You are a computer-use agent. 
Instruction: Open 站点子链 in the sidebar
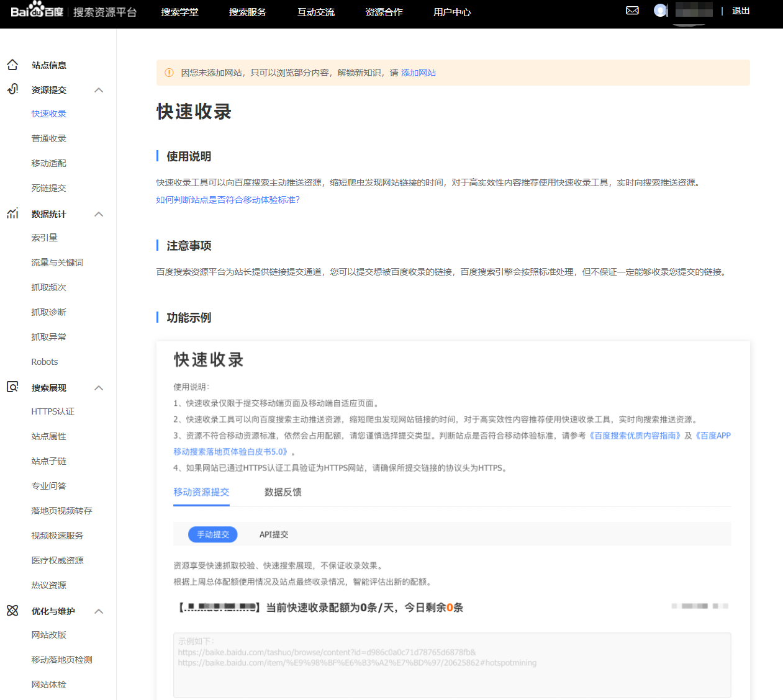[49, 461]
